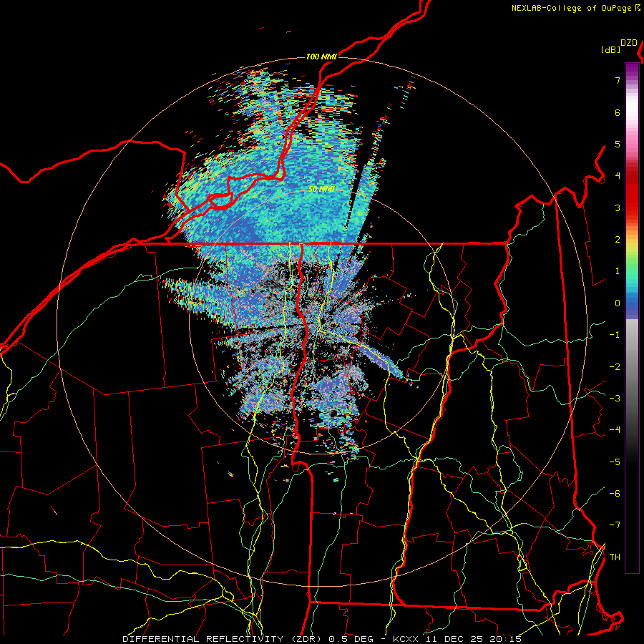Image resolution: width=644 pixels, height=644 pixels.
Task: Click the 50 NMI range ring label
Action: tap(321, 190)
